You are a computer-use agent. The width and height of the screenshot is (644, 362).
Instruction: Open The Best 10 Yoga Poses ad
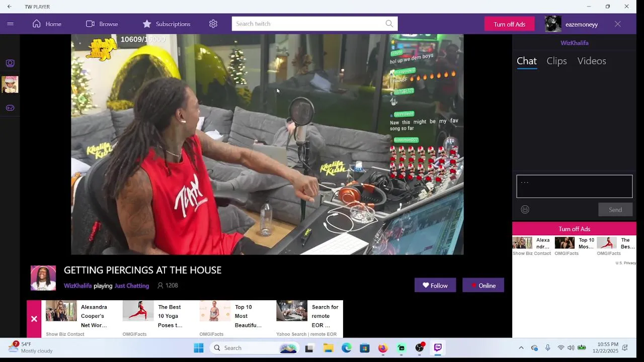(155, 319)
